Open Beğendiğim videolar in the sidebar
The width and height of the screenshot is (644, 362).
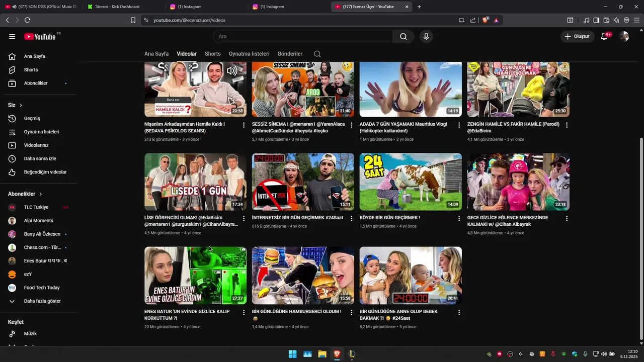[x=40, y=172]
